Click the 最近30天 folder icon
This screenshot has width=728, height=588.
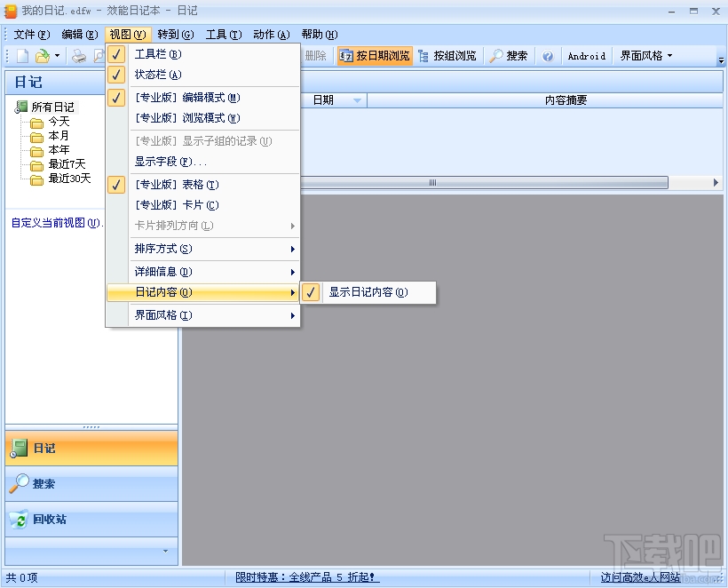(36, 180)
